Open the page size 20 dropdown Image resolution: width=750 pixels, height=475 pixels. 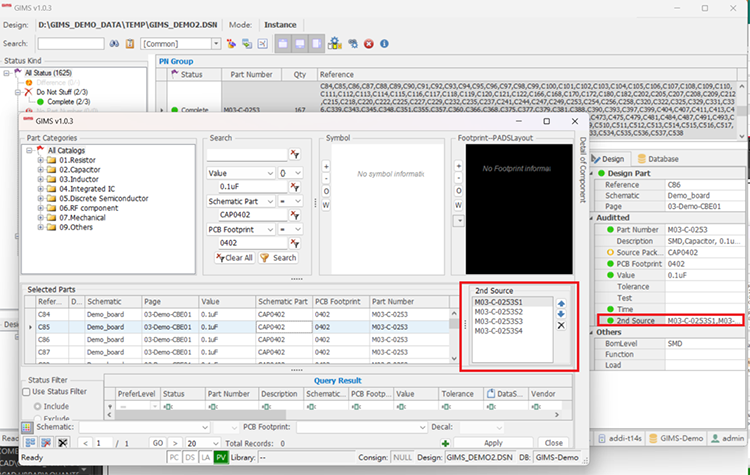[x=215, y=443]
